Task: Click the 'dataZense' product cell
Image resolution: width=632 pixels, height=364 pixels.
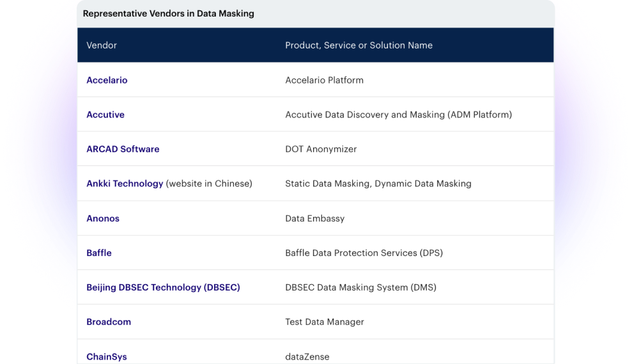Action: [307, 357]
